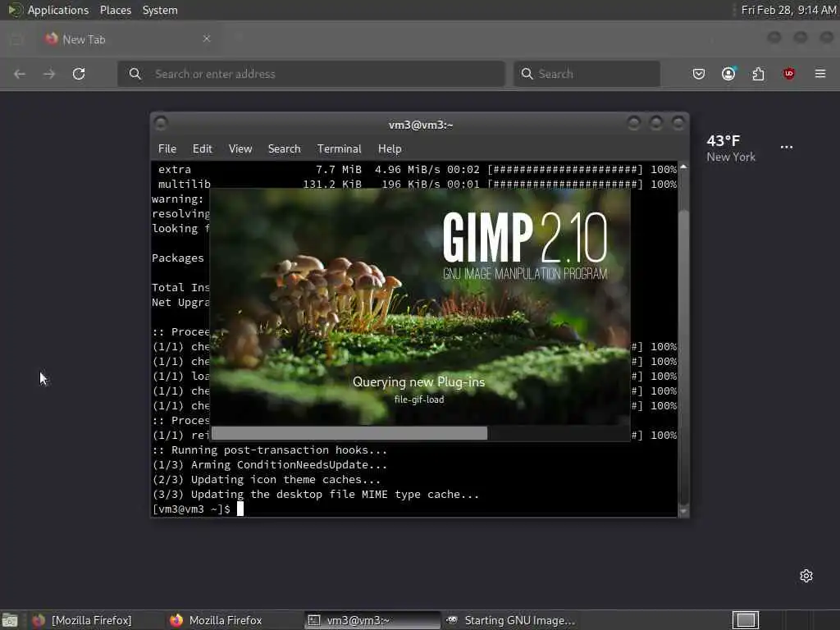
Task: Click the terminal scrollbar down arrow
Action: click(683, 511)
